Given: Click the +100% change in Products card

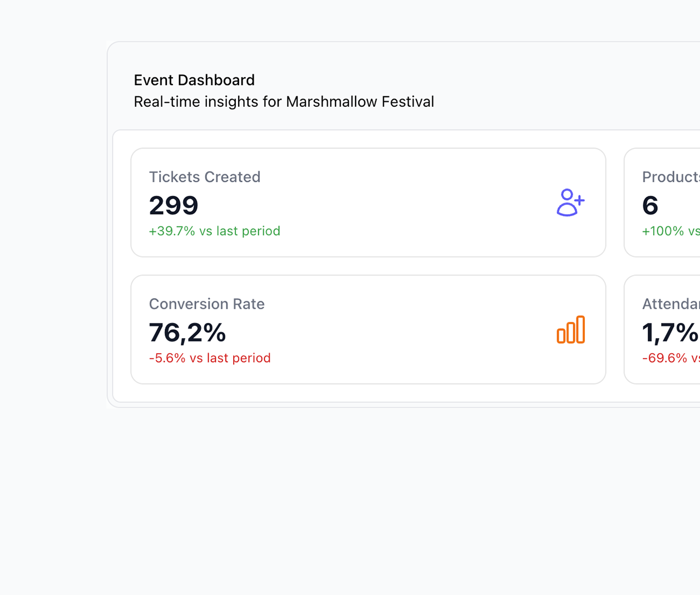Looking at the screenshot, I should [670, 231].
